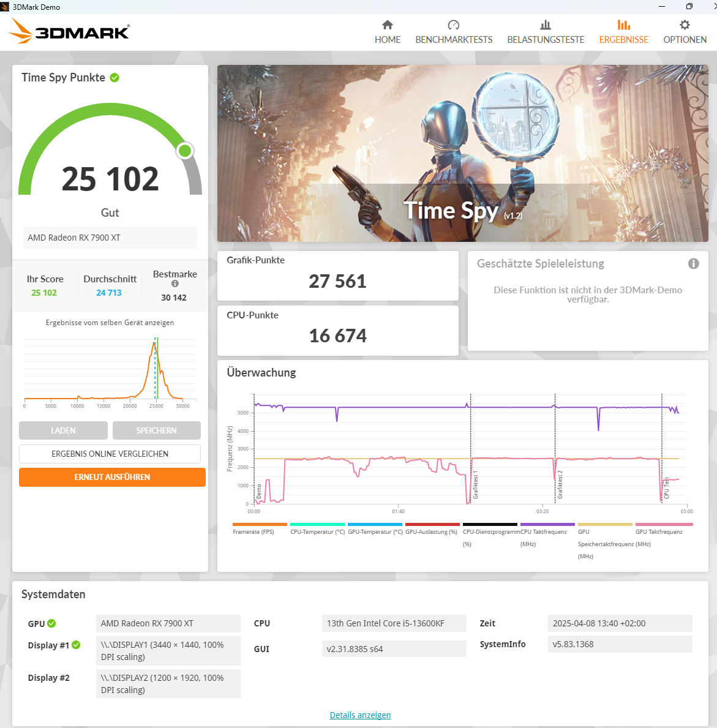Viewport: 717px width, 728px height.
Task: Click Bestmarke value 30 142
Action: (x=174, y=298)
